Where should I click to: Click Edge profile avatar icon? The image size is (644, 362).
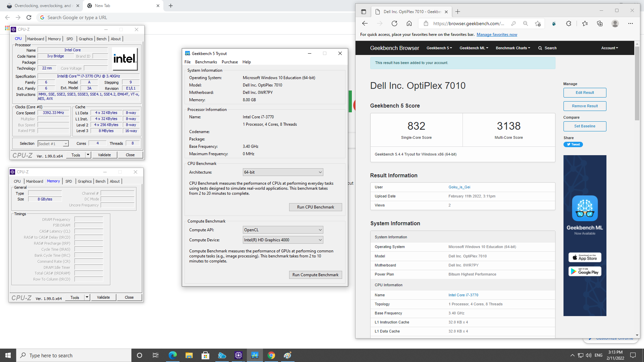click(615, 23)
